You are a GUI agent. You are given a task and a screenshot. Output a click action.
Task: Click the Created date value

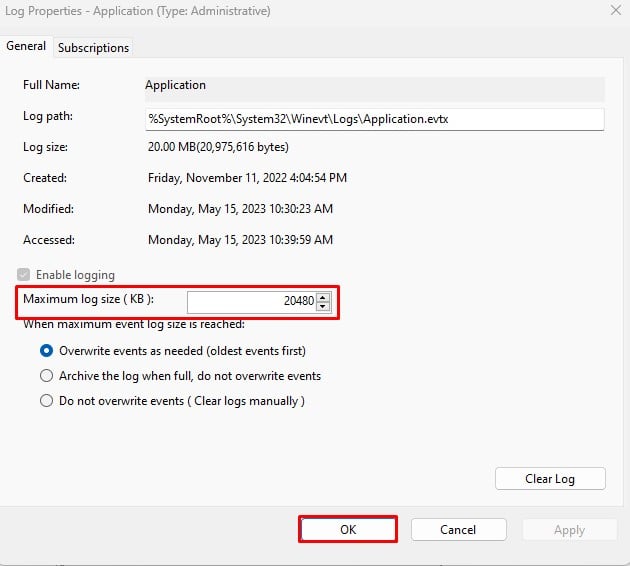point(247,178)
